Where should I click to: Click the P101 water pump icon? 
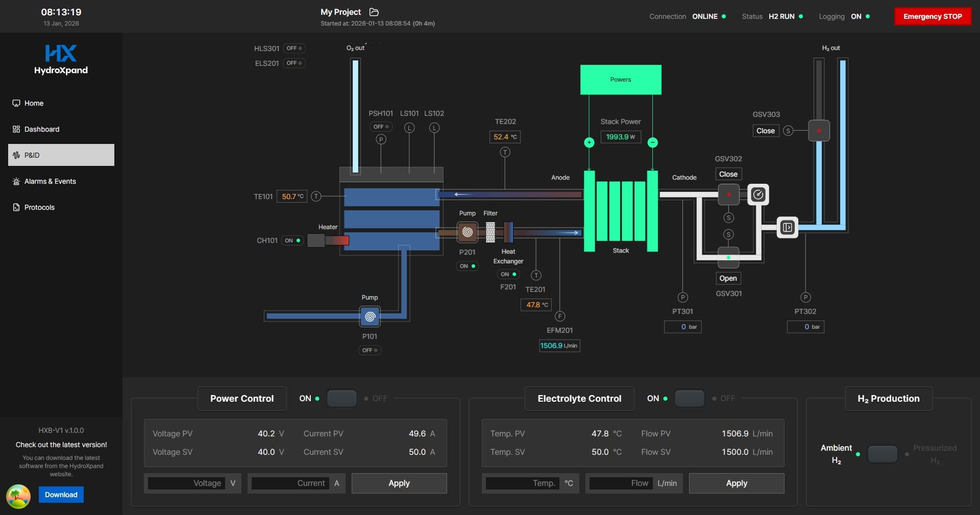[370, 316]
